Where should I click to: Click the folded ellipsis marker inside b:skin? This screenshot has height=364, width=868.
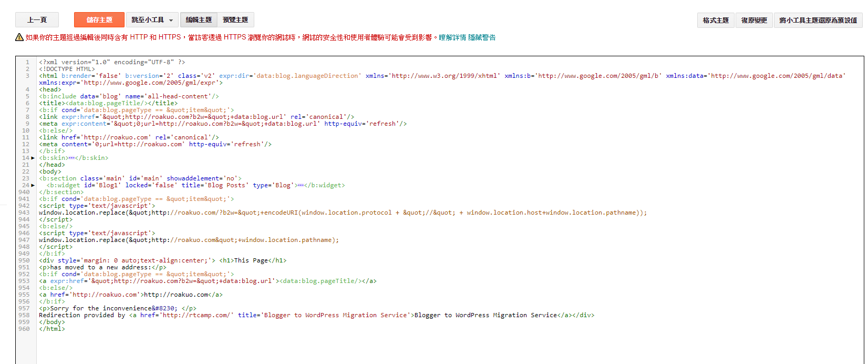tap(71, 158)
